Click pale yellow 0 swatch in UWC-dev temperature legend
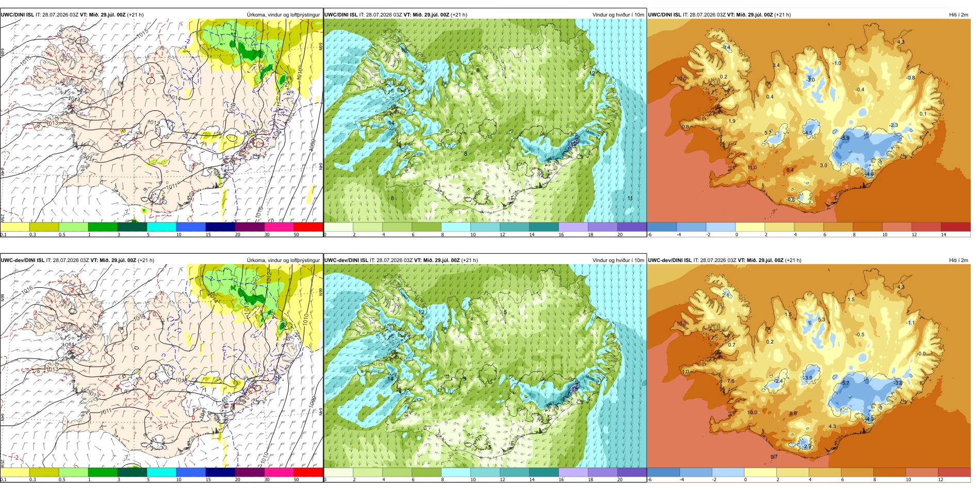The image size is (980, 490). [760, 472]
